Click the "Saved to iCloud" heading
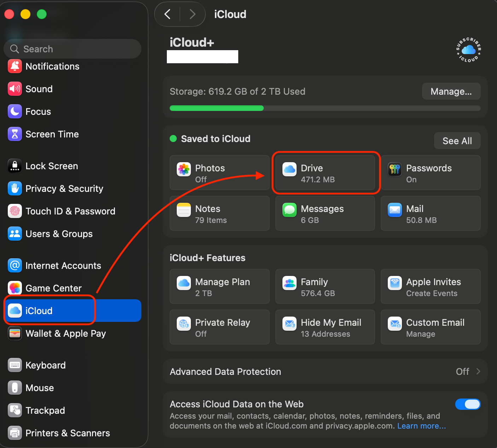This screenshot has height=448, width=497. (216, 139)
